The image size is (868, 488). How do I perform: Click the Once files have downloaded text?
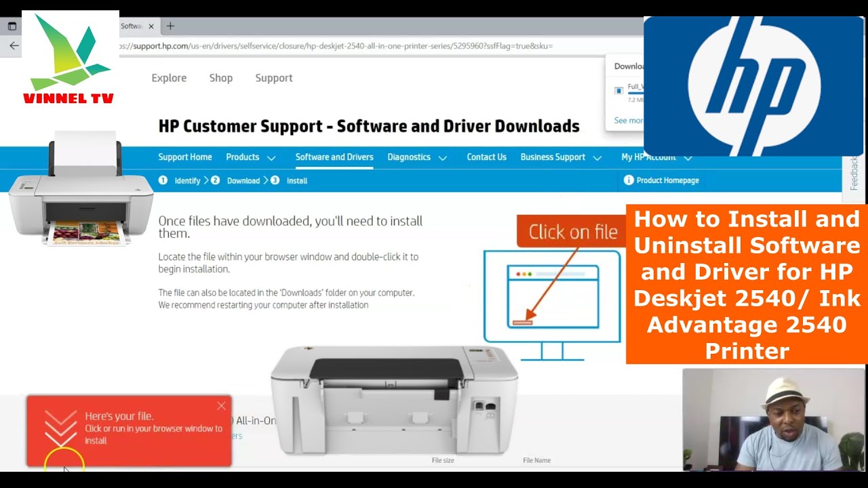pyautogui.click(x=290, y=227)
